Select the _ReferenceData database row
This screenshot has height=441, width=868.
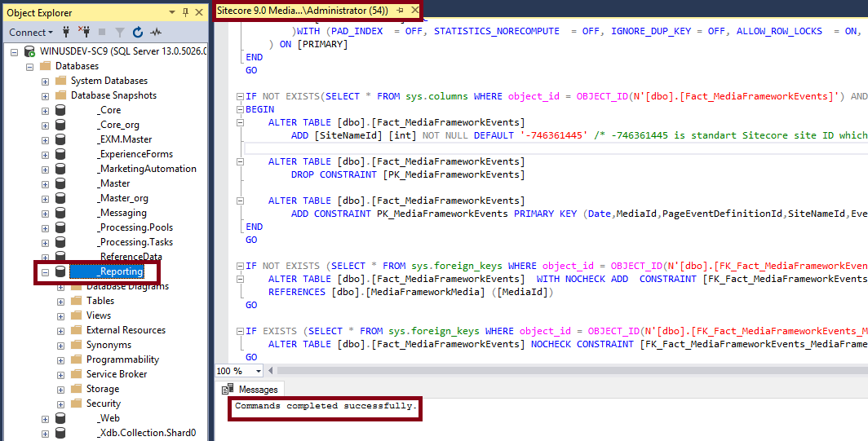click(x=131, y=257)
